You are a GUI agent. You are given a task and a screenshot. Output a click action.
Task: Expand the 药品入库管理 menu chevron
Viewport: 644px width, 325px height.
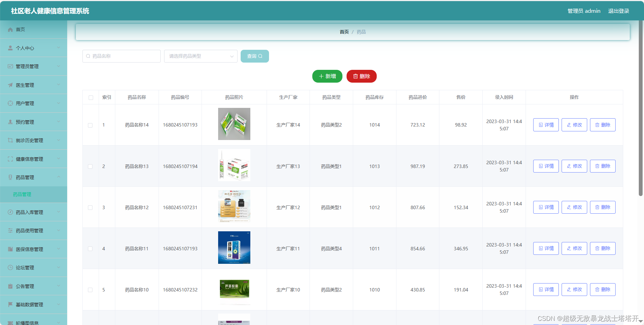59,212
